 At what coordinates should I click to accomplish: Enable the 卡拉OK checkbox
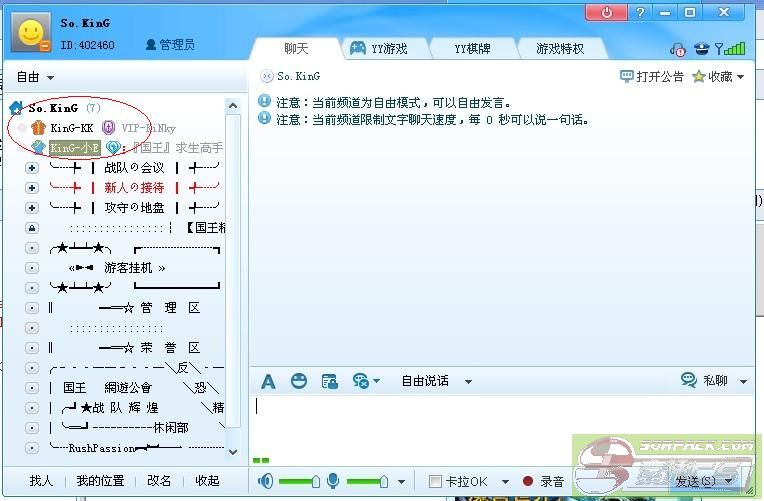435,481
